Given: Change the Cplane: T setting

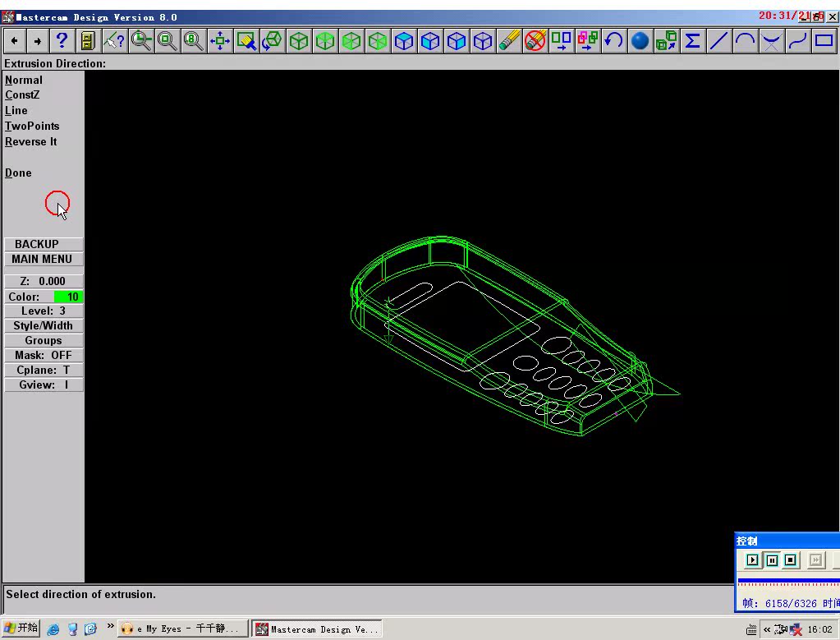Looking at the screenshot, I should 44,370.
